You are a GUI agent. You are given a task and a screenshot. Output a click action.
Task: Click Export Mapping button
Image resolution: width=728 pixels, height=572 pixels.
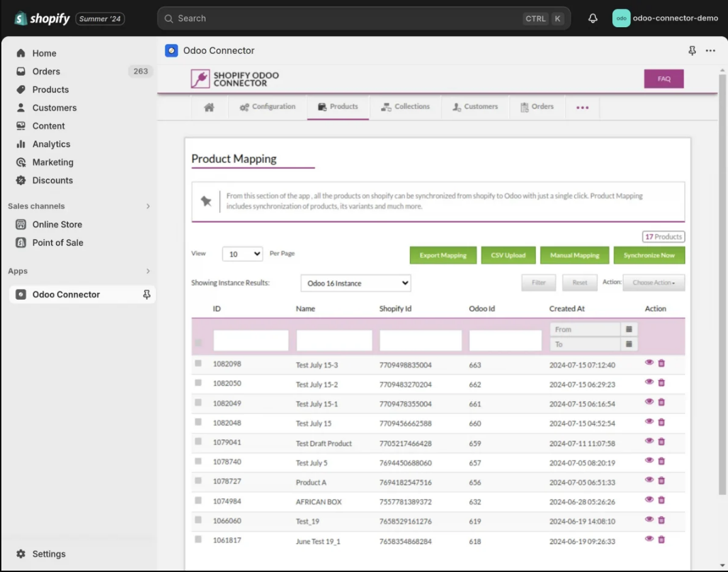(443, 255)
